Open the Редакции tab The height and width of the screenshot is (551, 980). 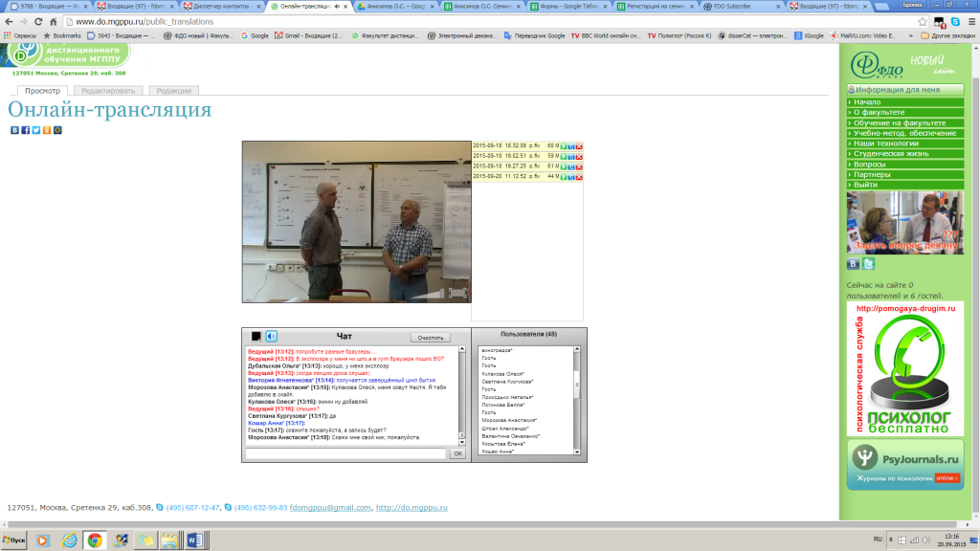point(173,90)
